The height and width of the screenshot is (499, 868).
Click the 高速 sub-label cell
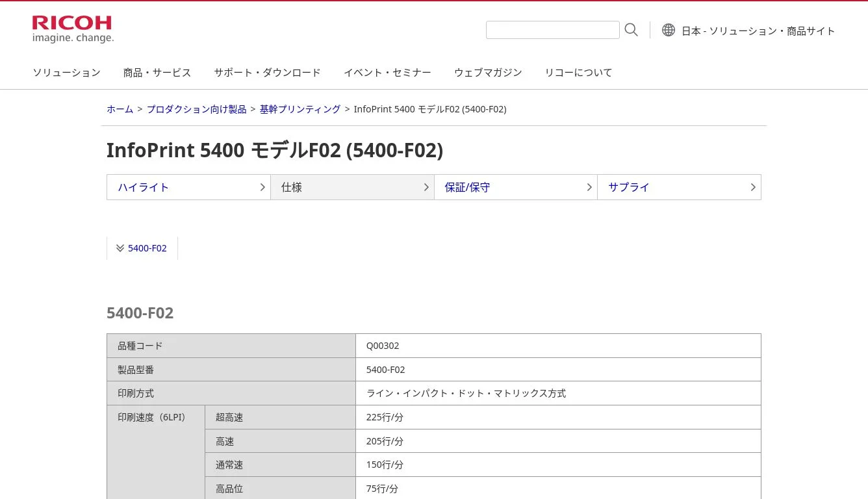(x=280, y=441)
